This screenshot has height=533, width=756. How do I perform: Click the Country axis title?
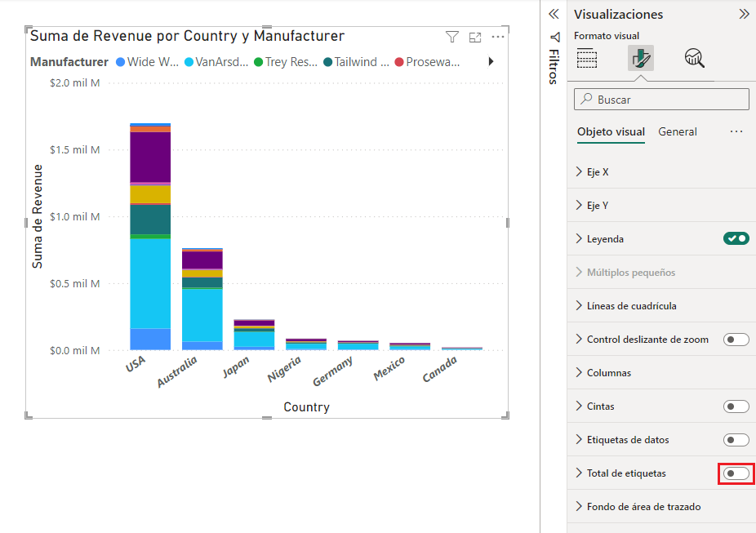pyautogui.click(x=307, y=407)
